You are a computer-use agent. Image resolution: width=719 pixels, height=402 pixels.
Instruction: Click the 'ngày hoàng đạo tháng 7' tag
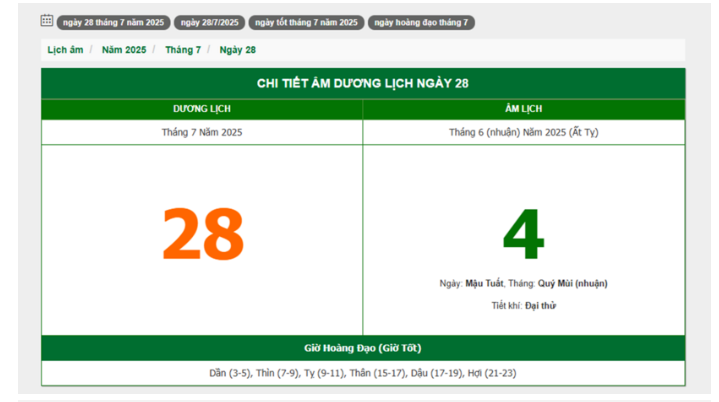tap(421, 22)
